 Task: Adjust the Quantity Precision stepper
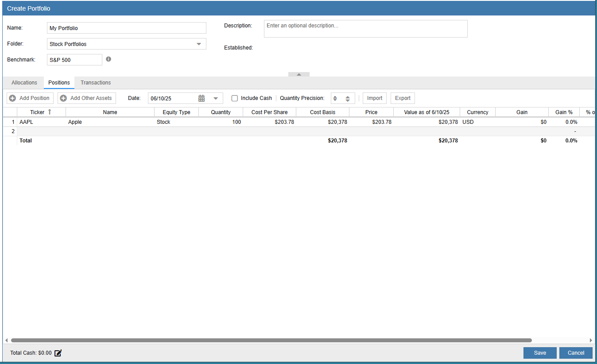tap(348, 99)
